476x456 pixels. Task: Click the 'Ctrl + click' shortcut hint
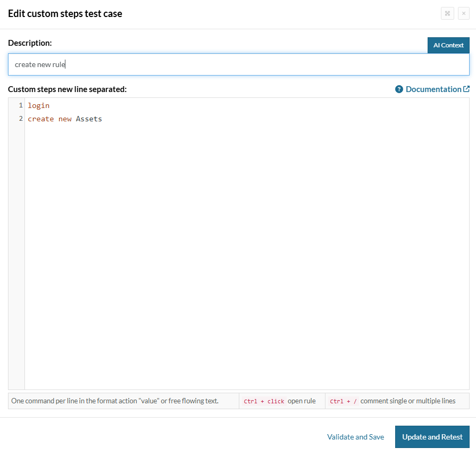click(x=264, y=401)
